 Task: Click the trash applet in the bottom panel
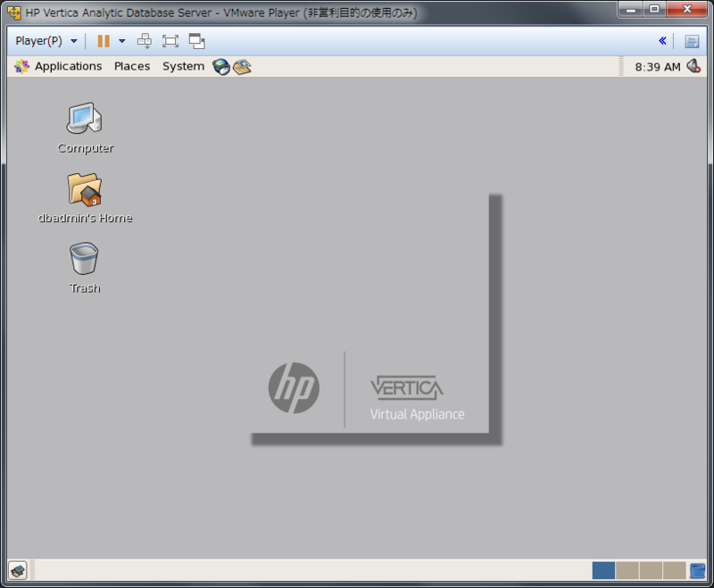click(x=697, y=571)
